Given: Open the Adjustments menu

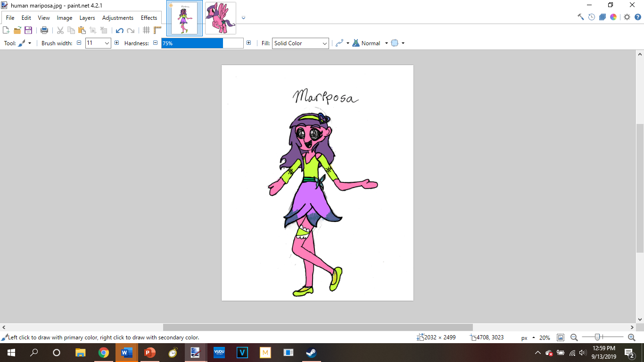Looking at the screenshot, I should click(x=117, y=18).
